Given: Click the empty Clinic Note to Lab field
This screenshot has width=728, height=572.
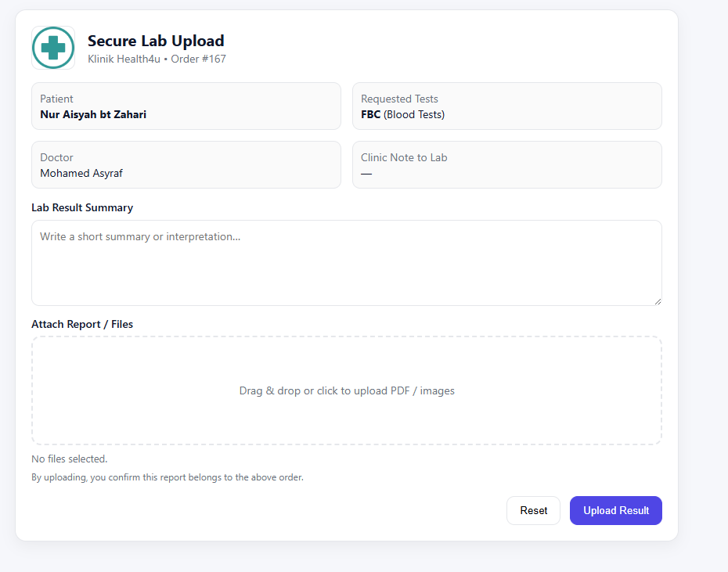Looking at the screenshot, I should tap(506, 164).
